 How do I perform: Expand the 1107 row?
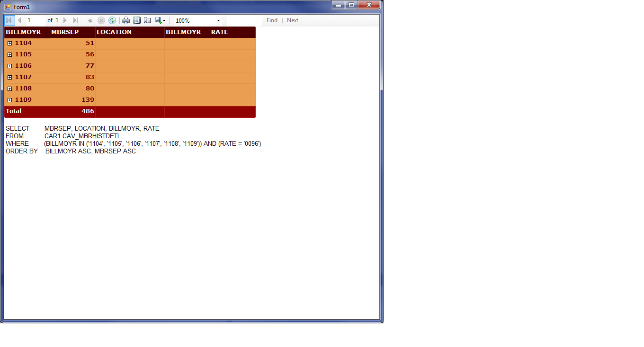(10, 77)
